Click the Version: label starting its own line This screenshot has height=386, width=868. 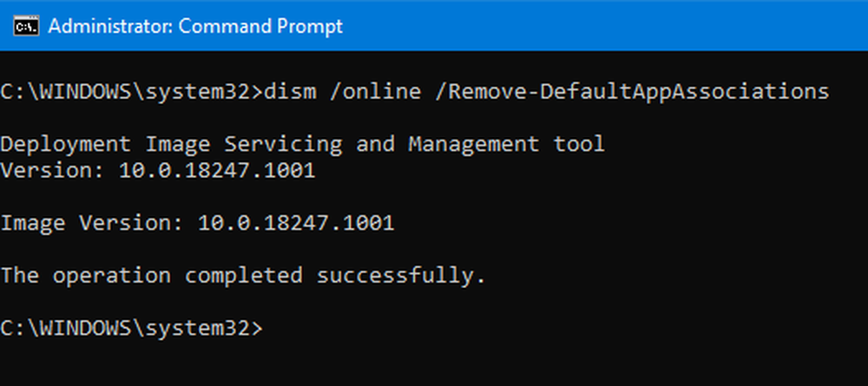(x=52, y=171)
